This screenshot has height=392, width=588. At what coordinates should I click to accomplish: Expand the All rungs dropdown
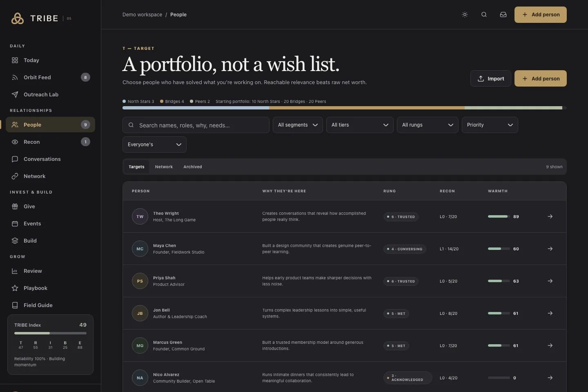(428, 125)
